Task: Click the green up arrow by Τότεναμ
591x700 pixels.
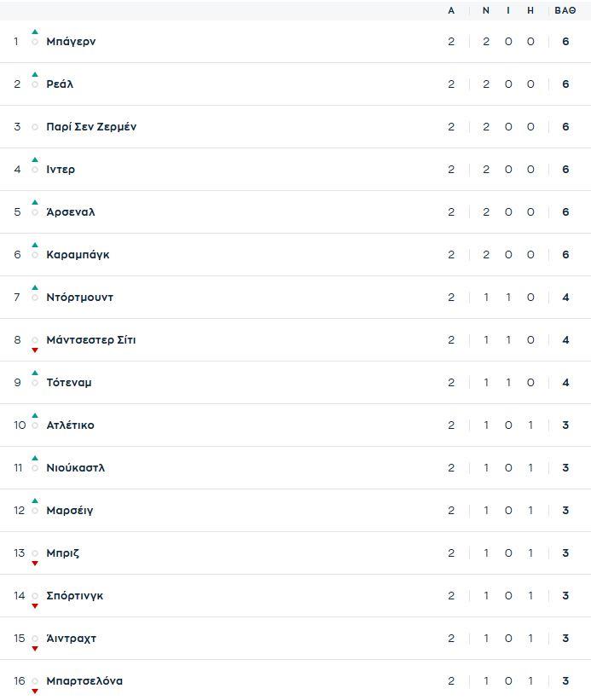Action: (x=35, y=373)
